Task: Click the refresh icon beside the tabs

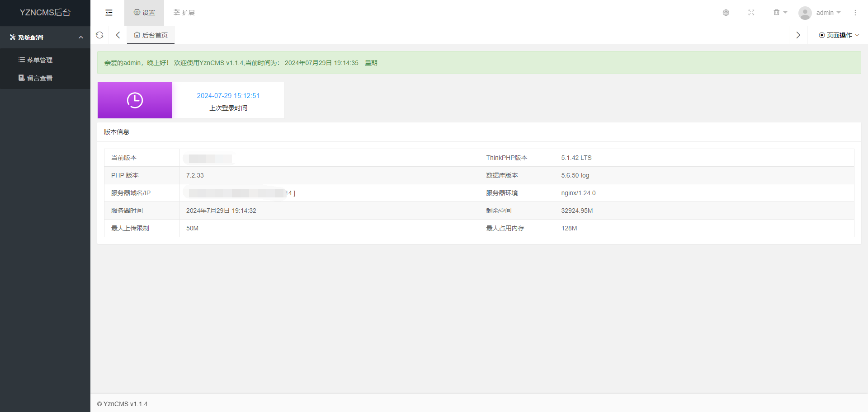Action: point(99,35)
